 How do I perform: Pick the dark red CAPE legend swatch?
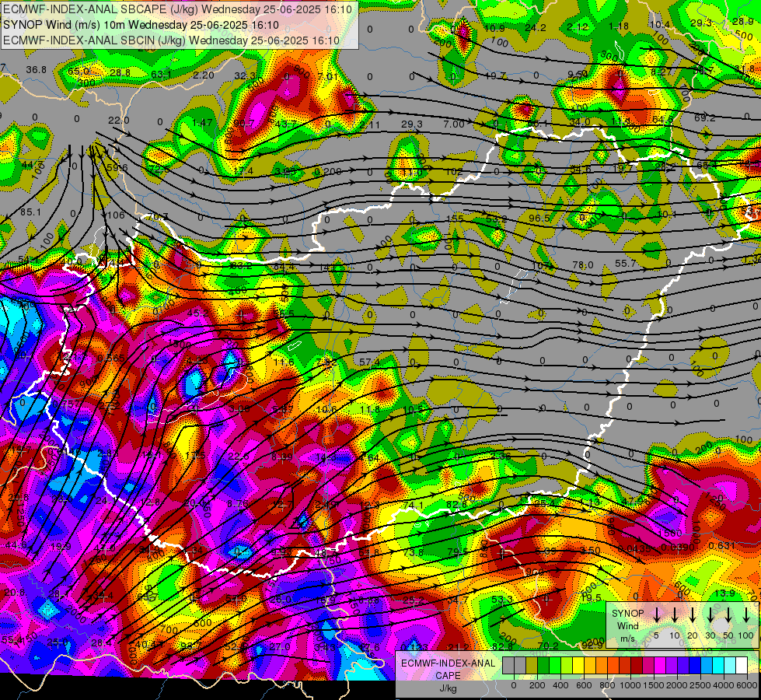pyautogui.click(x=637, y=666)
